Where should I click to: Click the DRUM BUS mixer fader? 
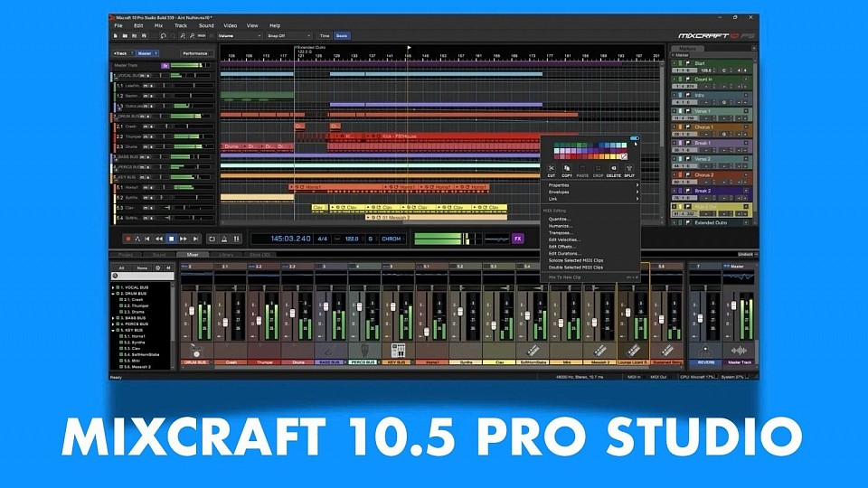pyautogui.click(x=192, y=311)
